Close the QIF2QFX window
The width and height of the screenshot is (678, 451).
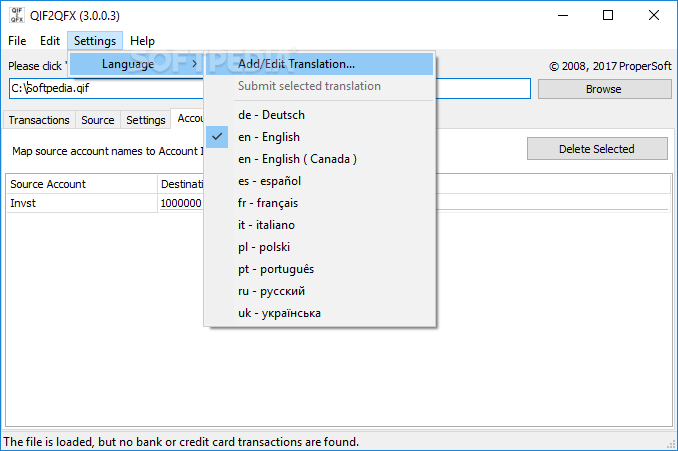click(654, 16)
